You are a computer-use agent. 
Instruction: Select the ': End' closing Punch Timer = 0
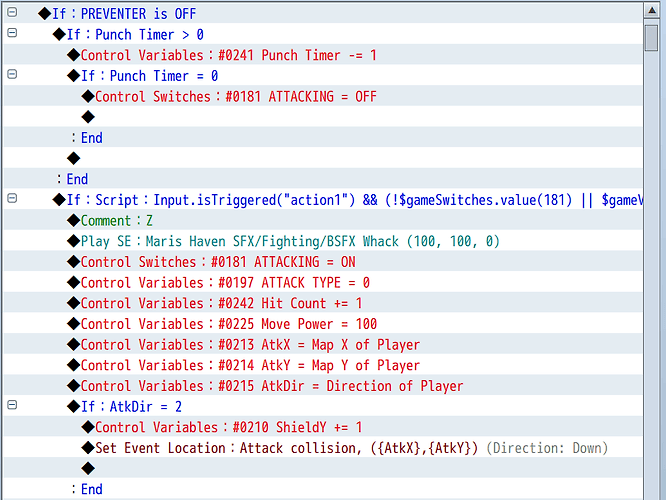(x=323, y=138)
